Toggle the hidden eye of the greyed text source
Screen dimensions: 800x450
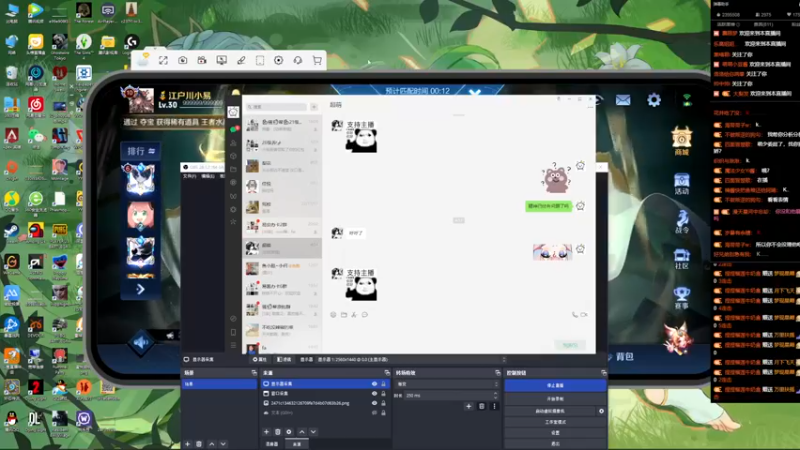coord(374,413)
